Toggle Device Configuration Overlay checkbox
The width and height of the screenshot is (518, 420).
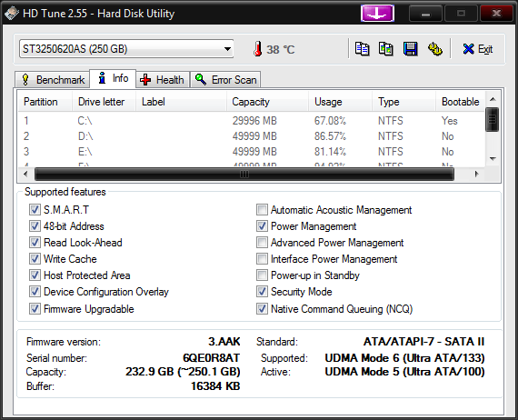(35, 292)
